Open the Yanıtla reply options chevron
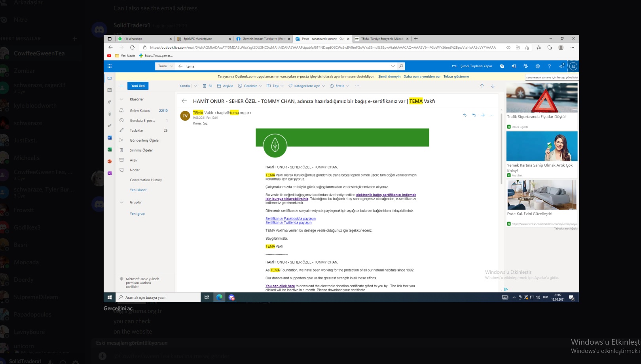The height and width of the screenshot is (364, 641). [195, 86]
